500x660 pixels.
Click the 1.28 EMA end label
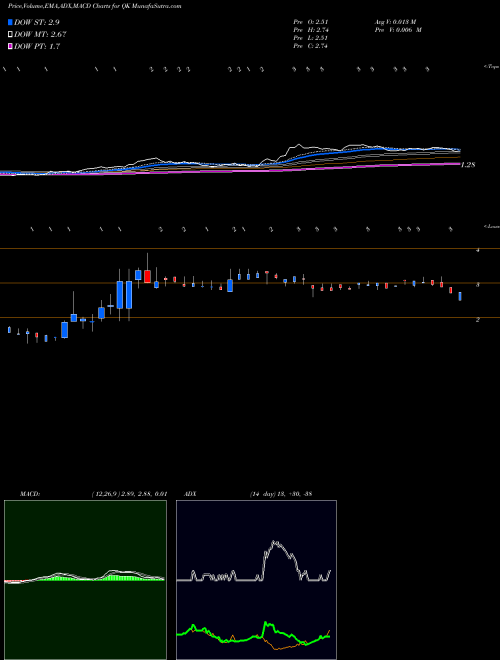[468, 165]
